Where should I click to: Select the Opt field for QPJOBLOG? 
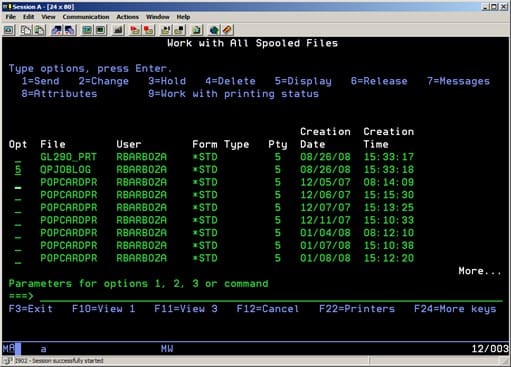click(18, 170)
